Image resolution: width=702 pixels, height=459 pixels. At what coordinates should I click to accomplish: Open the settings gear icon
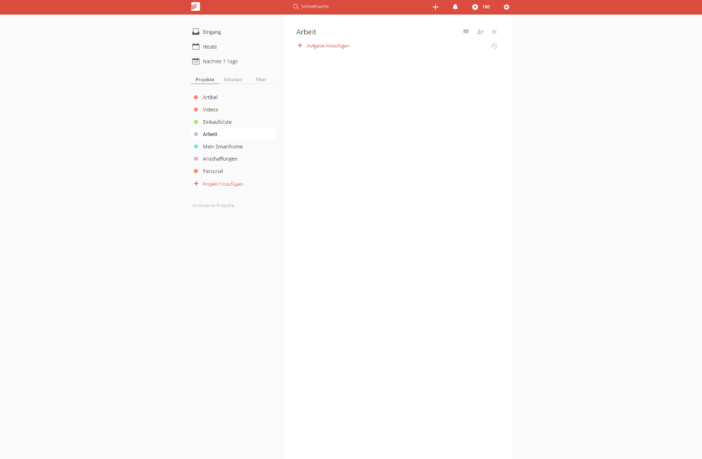pyautogui.click(x=506, y=7)
